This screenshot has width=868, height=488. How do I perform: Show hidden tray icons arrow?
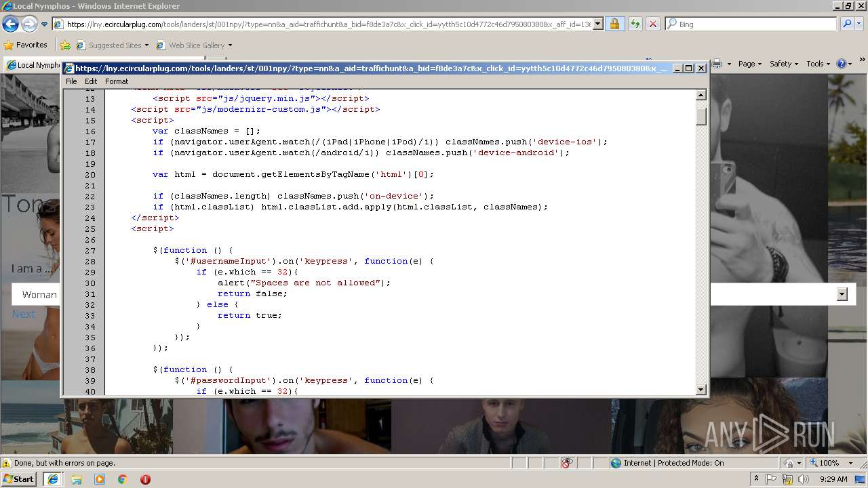click(756, 479)
